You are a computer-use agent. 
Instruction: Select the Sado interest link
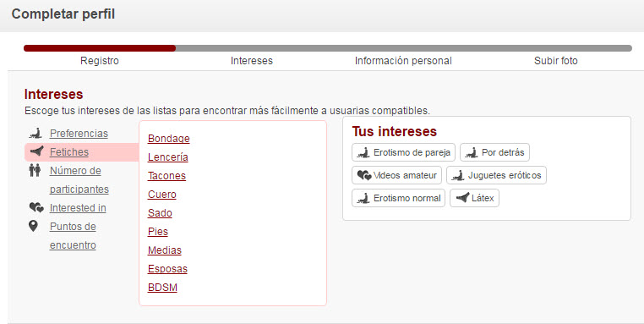tap(160, 213)
